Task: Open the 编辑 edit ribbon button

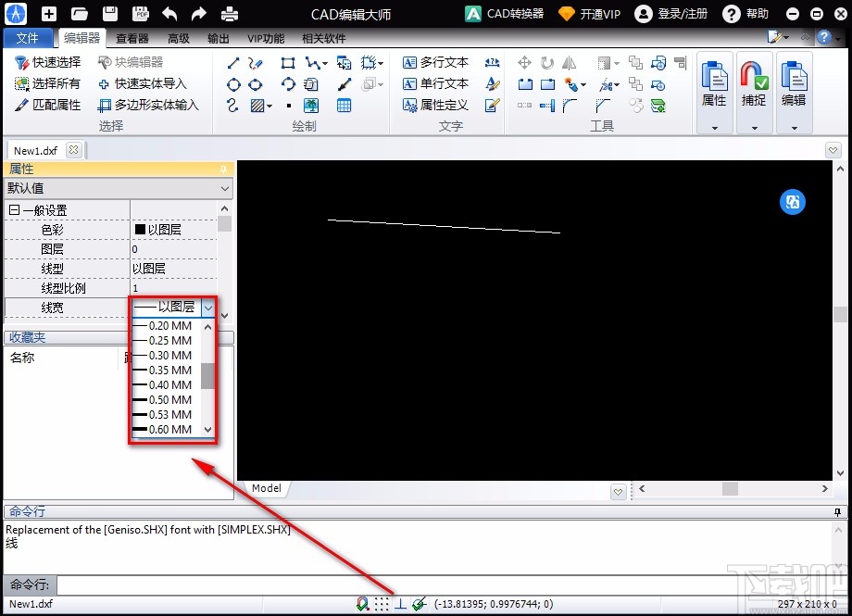Action: 794,82
